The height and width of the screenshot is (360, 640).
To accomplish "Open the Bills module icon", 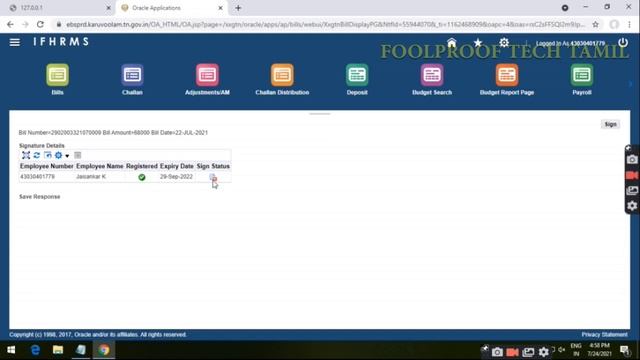I will point(58,75).
